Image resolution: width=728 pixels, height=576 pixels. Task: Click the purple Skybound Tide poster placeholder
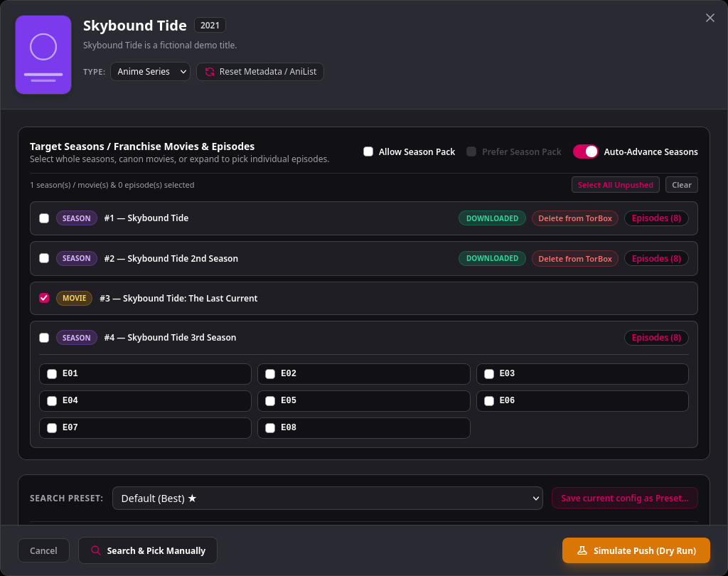click(x=43, y=55)
